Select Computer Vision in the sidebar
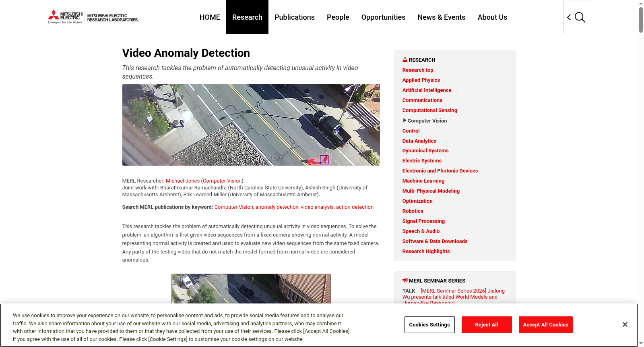This screenshot has width=644, height=347. pyautogui.click(x=427, y=121)
